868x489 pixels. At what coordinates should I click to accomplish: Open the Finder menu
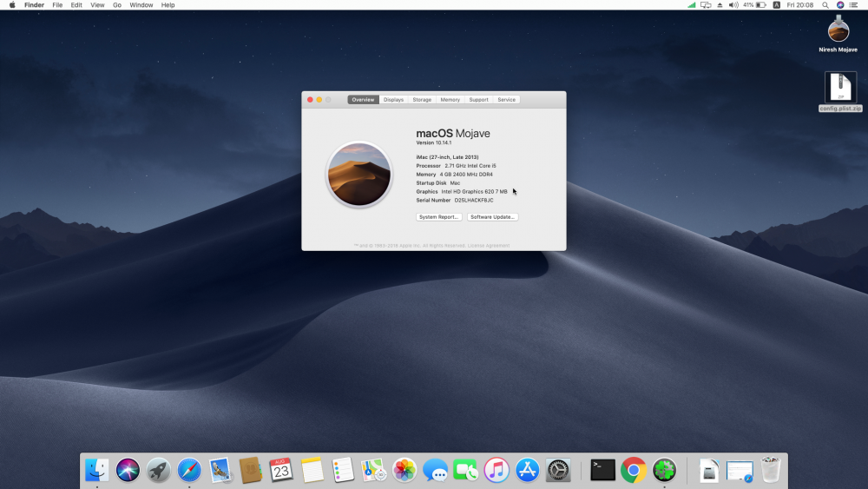pyautogui.click(x=34, y=5)
